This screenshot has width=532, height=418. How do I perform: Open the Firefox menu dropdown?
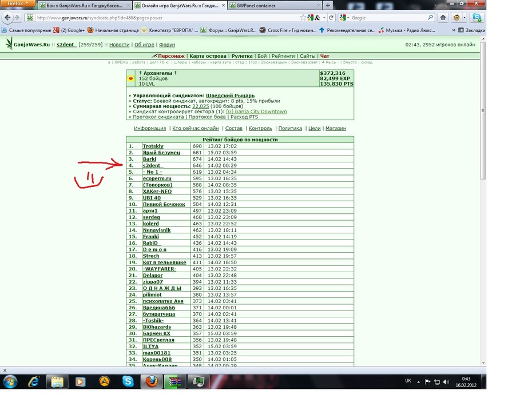coord(17,3)
